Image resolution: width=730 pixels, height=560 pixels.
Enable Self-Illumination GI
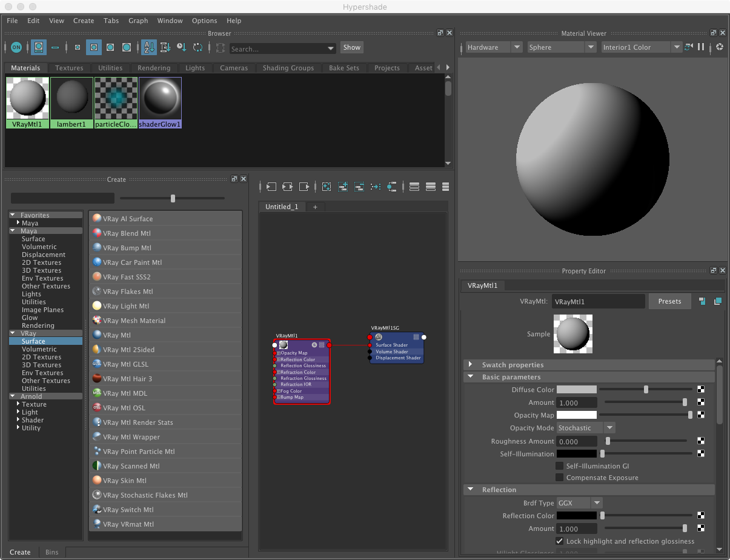click(560, 466)
